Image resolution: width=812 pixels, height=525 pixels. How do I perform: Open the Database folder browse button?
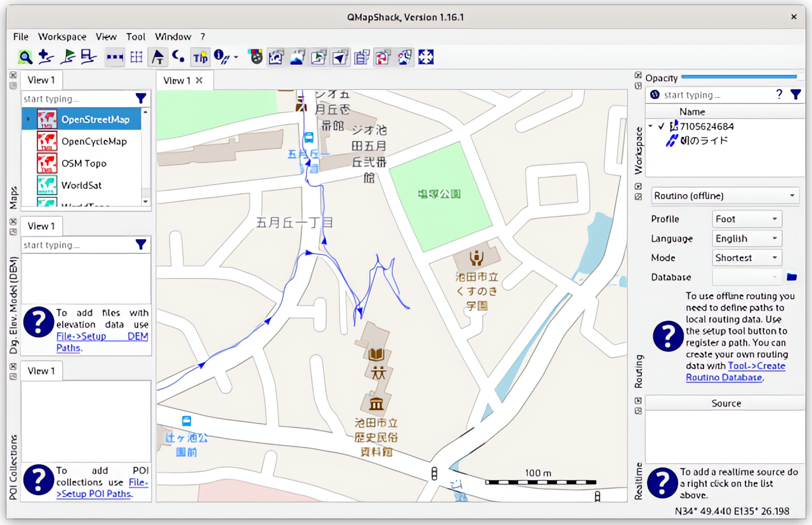click(x=791, y=277)
